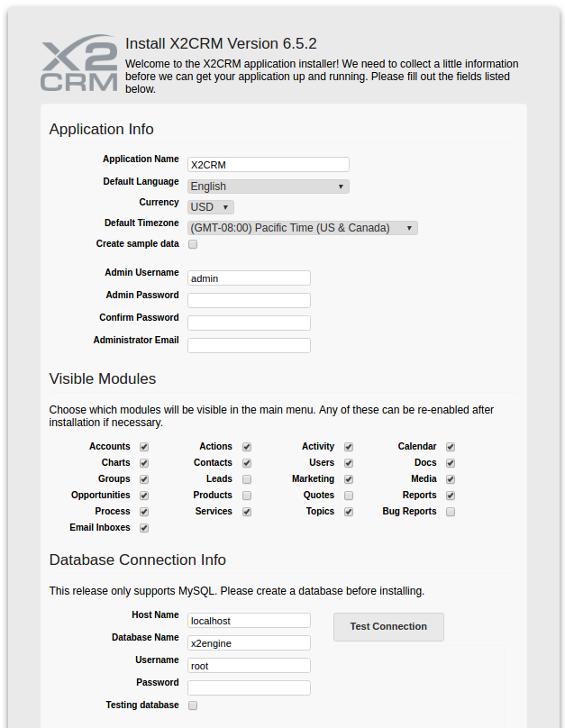Open the Default Timezone dropdown

point(303,228)
